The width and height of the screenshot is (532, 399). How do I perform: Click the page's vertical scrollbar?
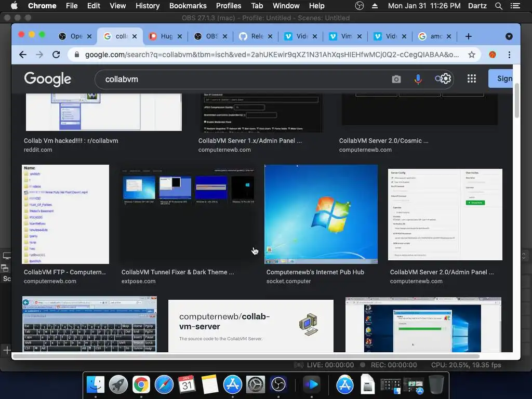(x=517, y=100)
